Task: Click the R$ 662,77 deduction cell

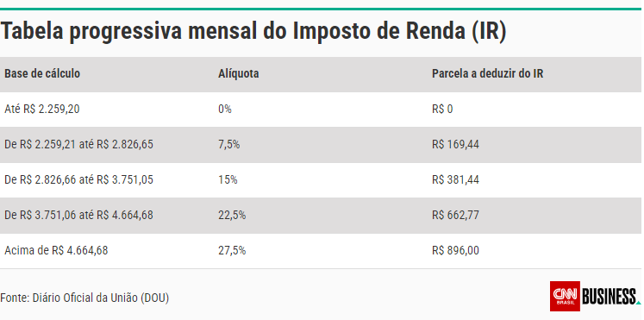Action: 455,216
